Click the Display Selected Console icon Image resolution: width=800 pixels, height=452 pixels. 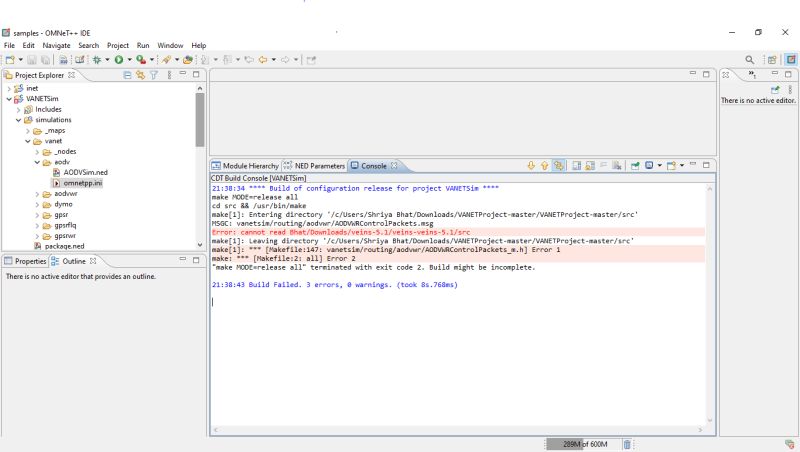649,165
